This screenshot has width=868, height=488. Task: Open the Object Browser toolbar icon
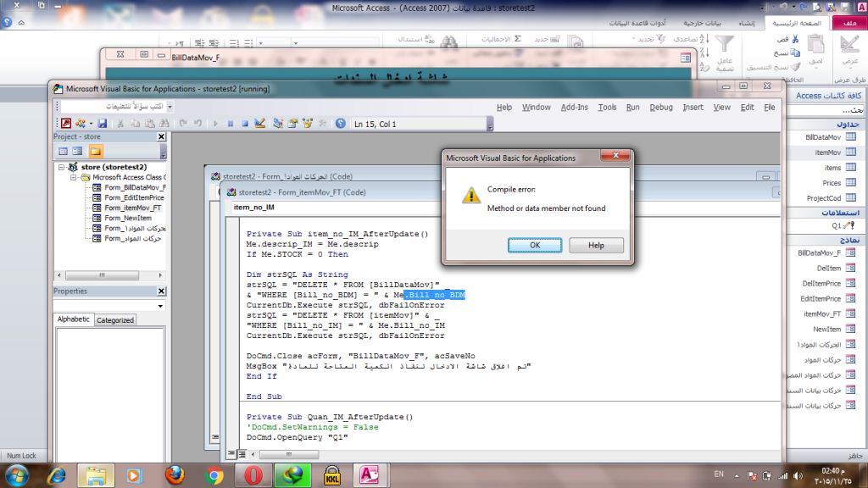tap(307, 124)
